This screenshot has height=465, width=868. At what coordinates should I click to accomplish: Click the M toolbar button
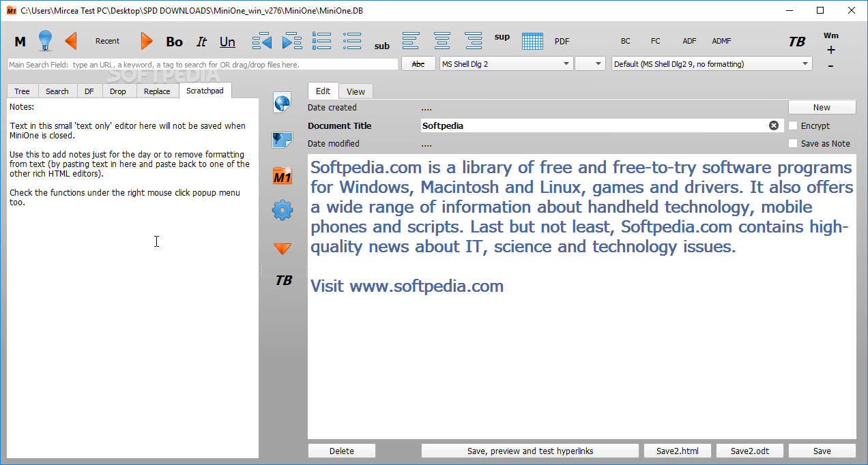click(20, 42)
